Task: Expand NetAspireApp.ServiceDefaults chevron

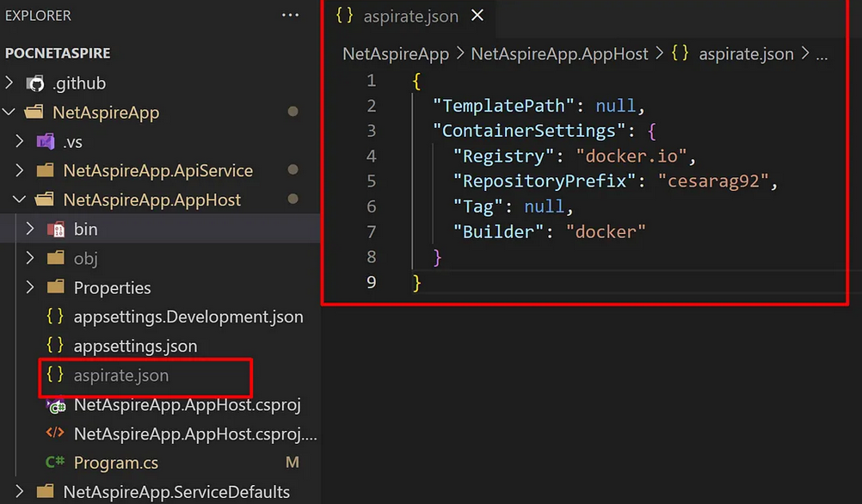Action: click(20, 491)
